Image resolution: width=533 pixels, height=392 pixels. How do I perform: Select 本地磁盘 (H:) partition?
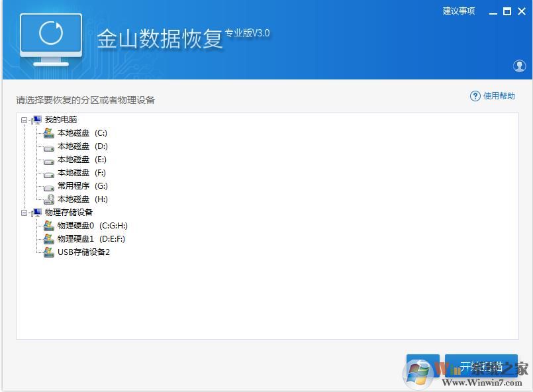click(x=83, y=199)
